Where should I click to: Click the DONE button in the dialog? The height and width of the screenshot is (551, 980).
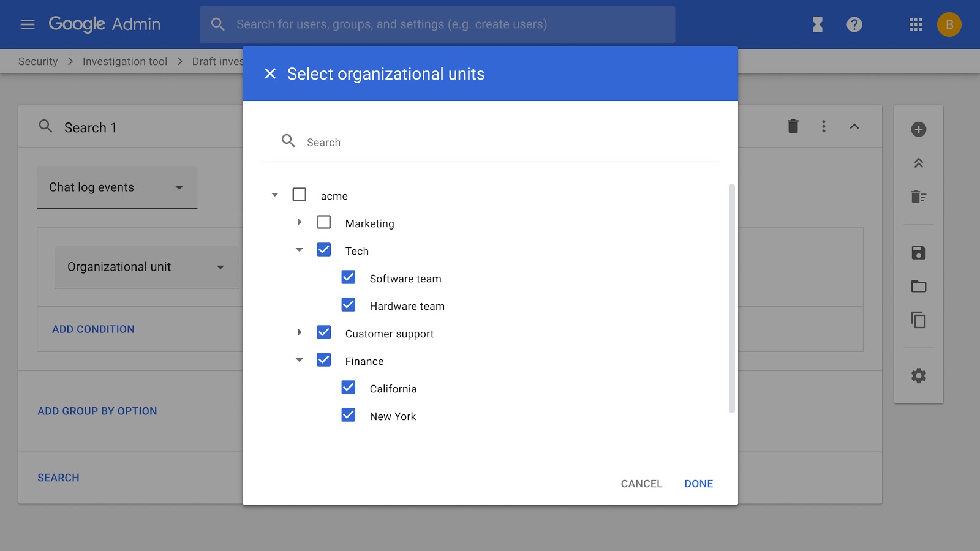[x=698, y=484]
